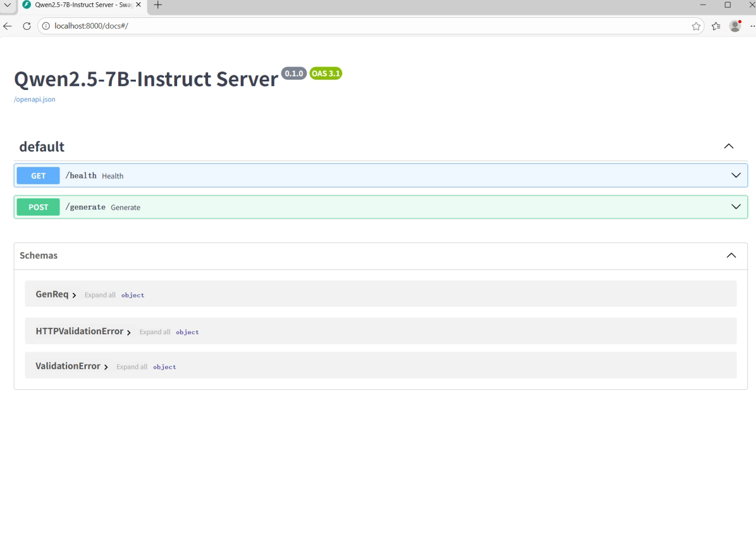Open the /generate endpoint path
Image resolution: width=756 pixels, height=551 pixels.
pyautogui.click(x=85, y=207)
